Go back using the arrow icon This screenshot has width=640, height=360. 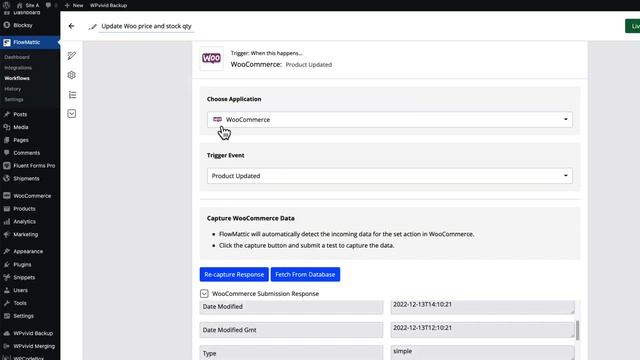click(71, 26)
